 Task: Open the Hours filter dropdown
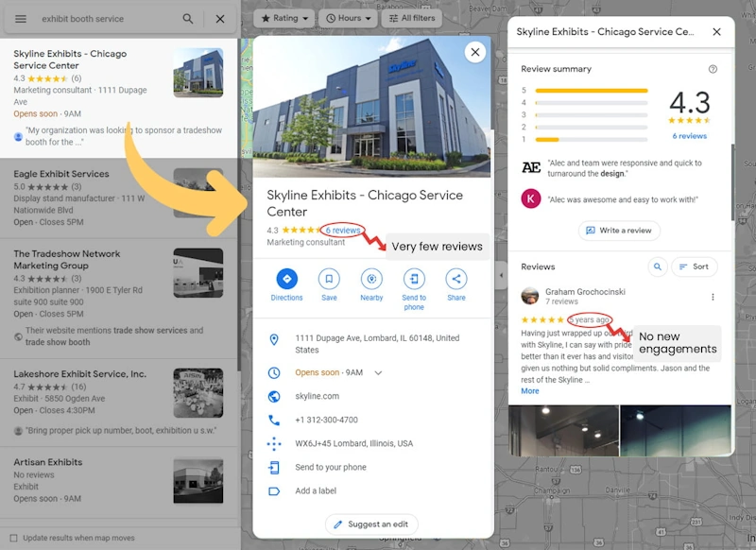[348, 18]
